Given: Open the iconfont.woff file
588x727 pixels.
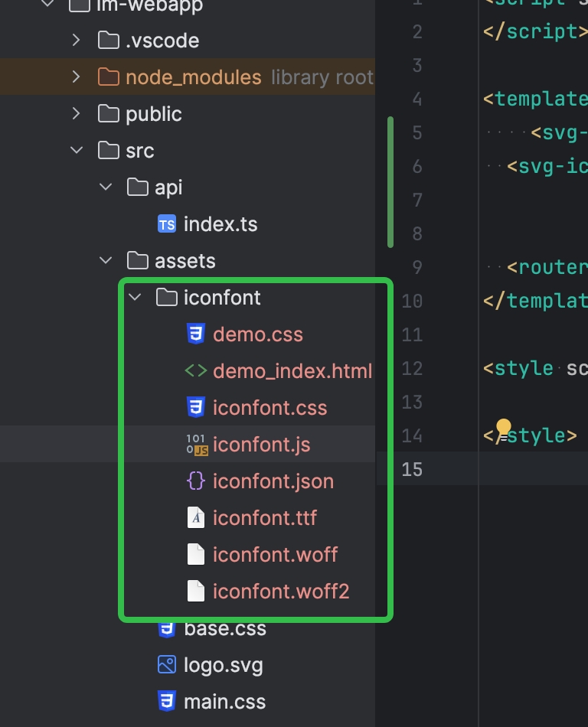Looking at the screenshot, I should point(276,555).
